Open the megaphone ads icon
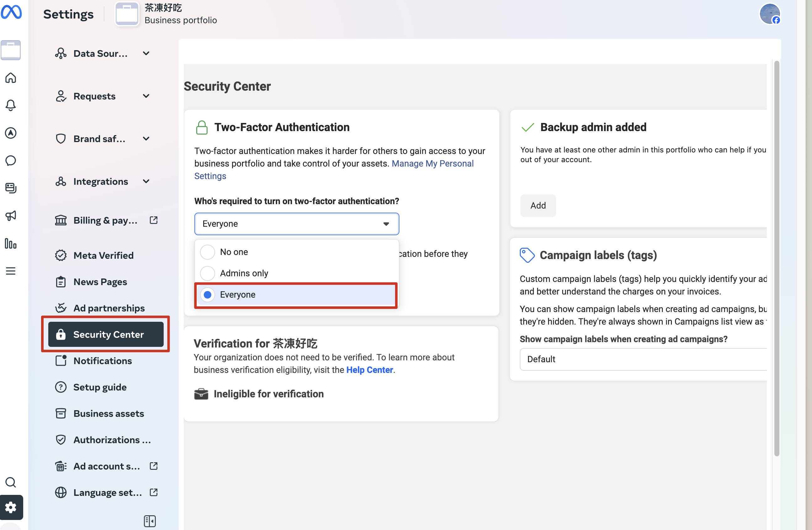This screenshot has height=530, width=812. pos(11,216)
